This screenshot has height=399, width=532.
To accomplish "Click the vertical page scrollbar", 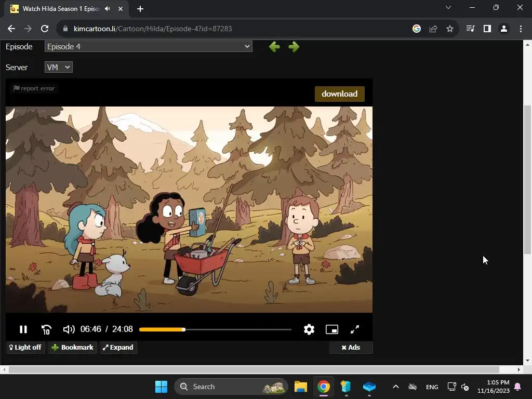I will (527, 180).
